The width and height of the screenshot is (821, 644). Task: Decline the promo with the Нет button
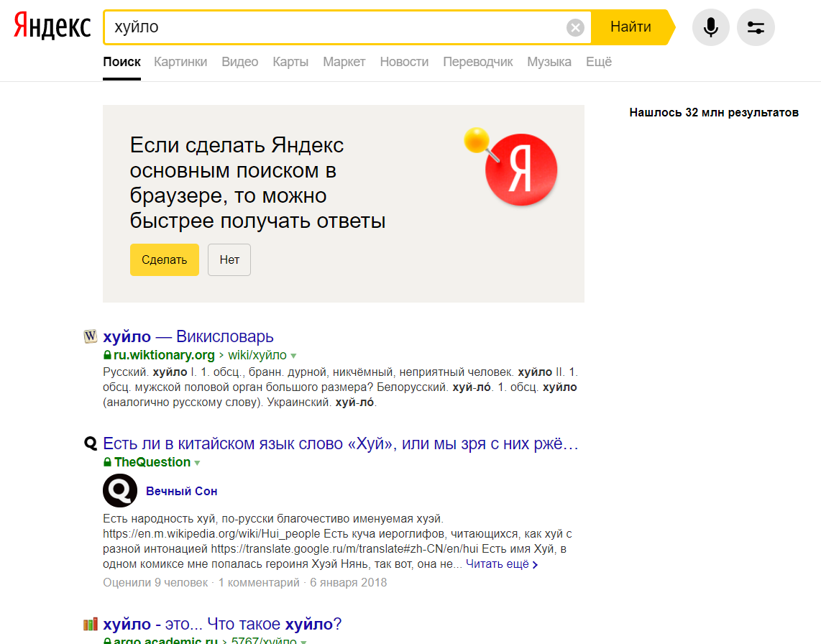[x=229, y=259]
